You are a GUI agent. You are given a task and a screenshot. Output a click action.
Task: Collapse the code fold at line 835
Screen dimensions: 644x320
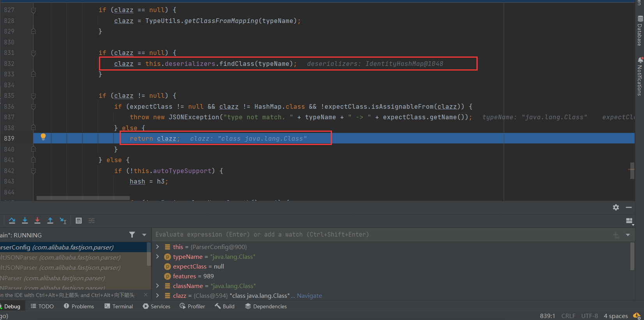[x=34, y=96]
